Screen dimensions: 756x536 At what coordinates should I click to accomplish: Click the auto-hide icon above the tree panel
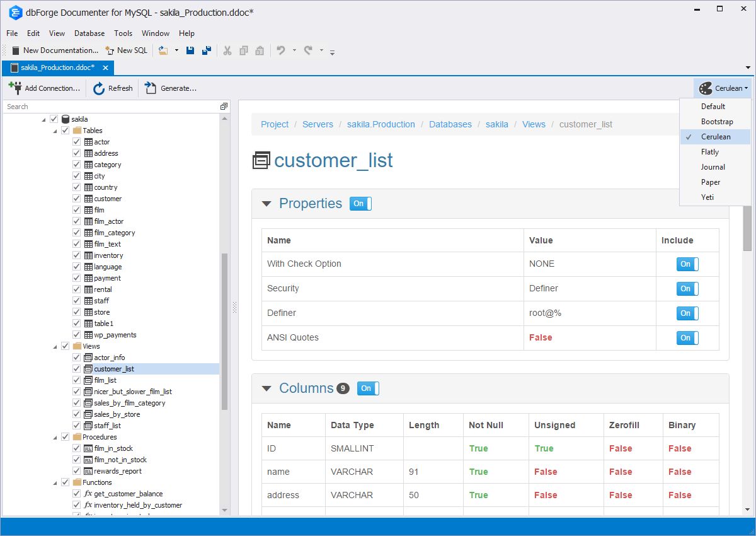224,107
